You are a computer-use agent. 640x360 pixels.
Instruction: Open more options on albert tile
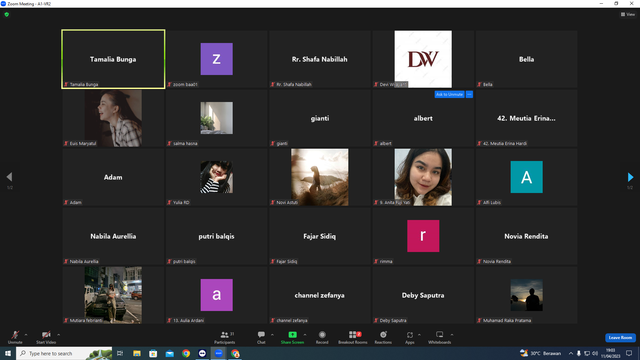tap(469, 94)
